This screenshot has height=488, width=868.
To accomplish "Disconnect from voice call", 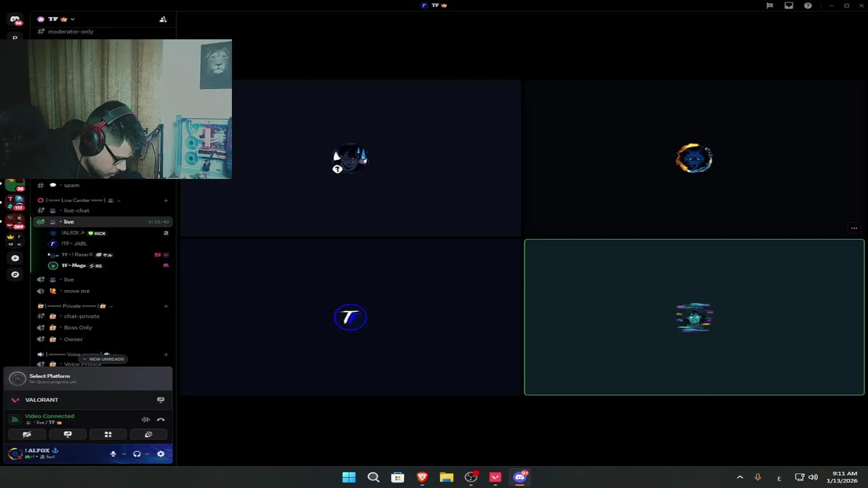I will coord(161,420).
